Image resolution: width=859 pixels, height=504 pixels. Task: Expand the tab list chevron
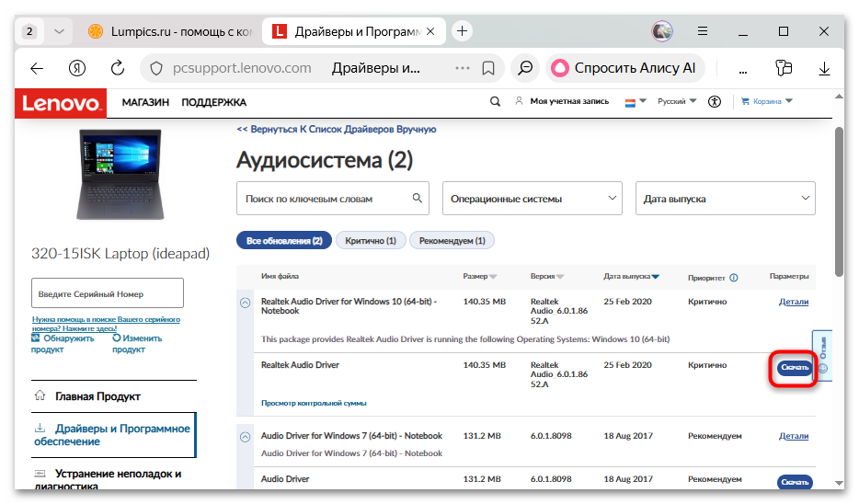59,31
